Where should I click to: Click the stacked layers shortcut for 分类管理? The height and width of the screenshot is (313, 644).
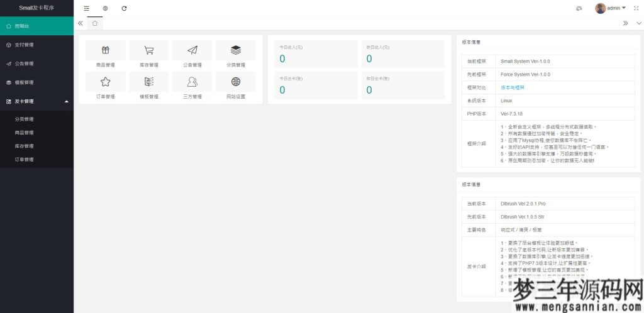point(236,50)
